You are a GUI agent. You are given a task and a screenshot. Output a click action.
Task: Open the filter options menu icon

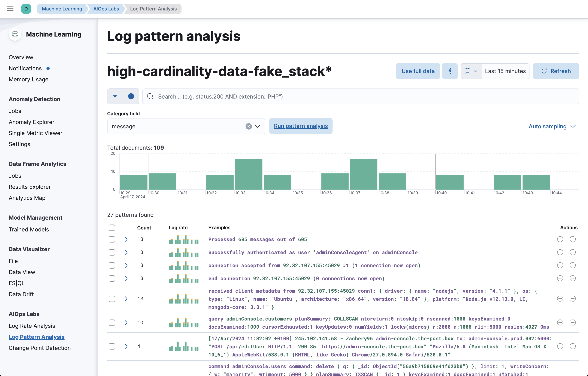click(115, 96)
